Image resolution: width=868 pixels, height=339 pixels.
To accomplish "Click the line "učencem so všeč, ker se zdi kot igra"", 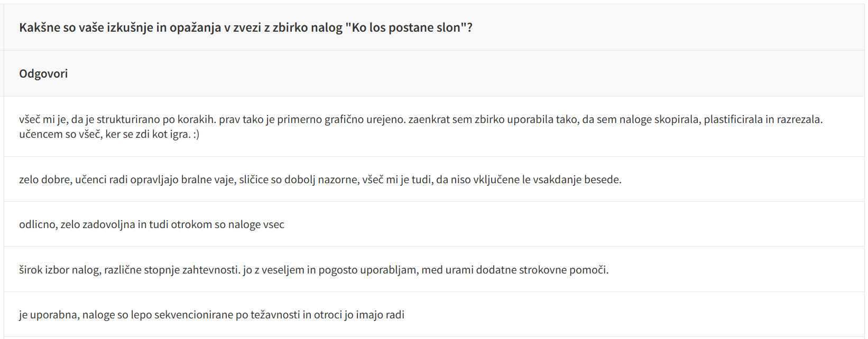I will pos(105,134).
